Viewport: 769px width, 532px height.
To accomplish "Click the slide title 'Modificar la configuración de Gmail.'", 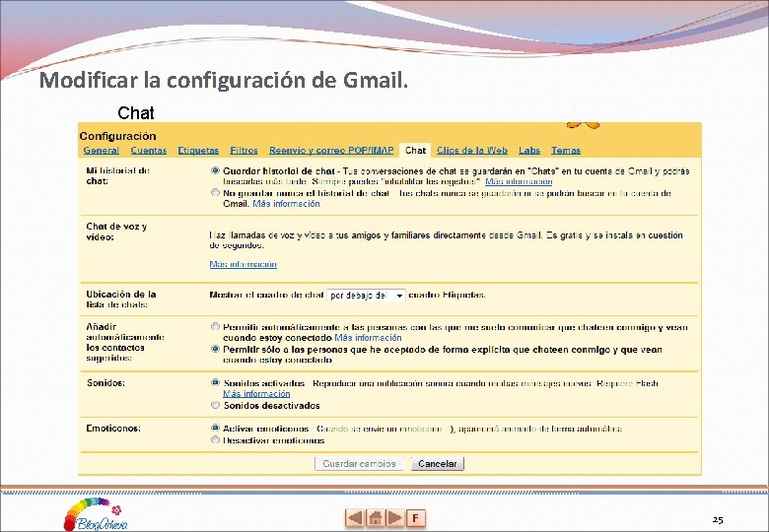I will click(x=224, y=80).
